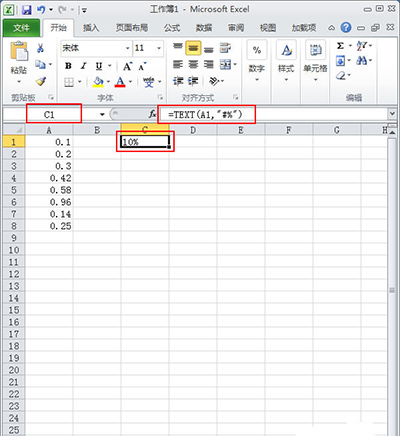Select cell A4 containing 0.42
This screenshot has width=400, height=436.
coord(49,178)
